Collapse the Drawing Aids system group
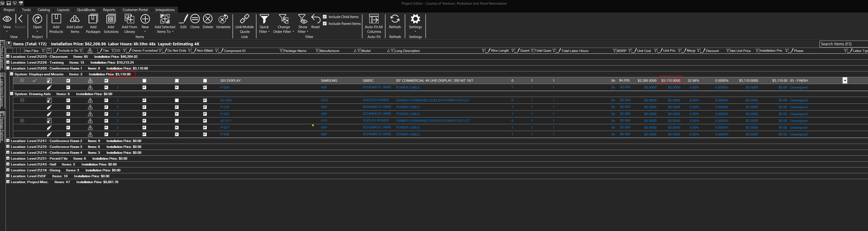The height and width of the screenshot is (231, 868). point(12,94)
